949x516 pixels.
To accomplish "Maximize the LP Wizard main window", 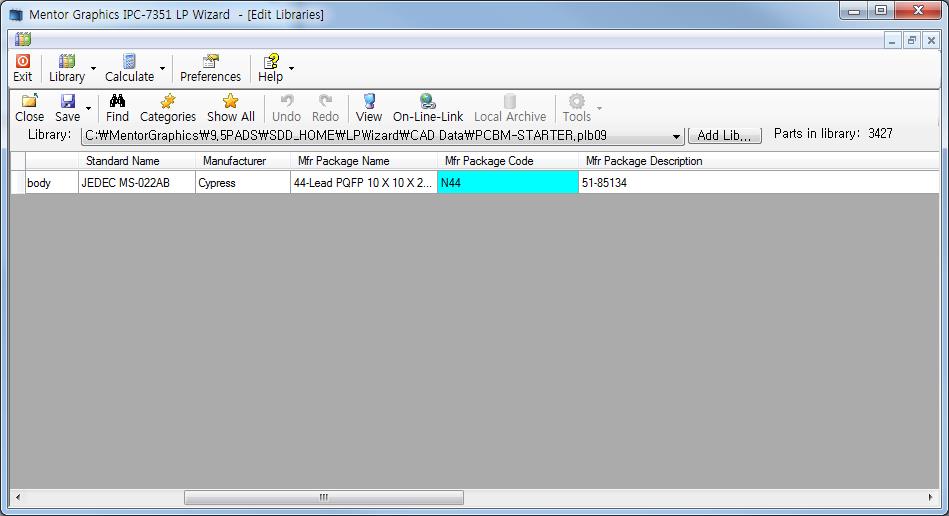I will (881, 11).
